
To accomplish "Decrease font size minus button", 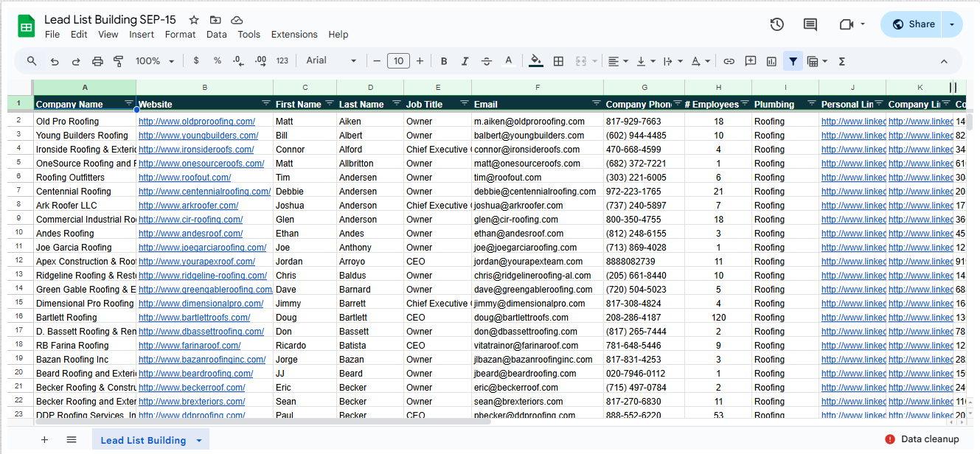I will tap(377, 61).
